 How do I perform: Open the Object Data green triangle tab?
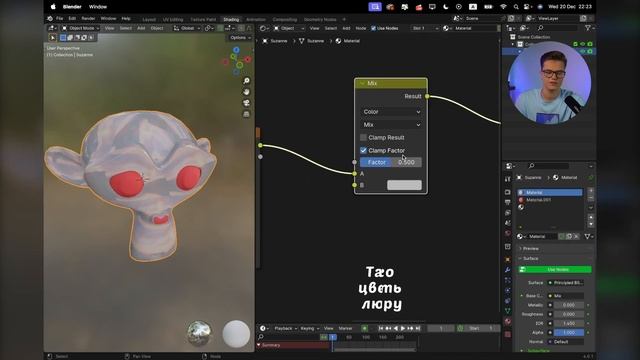click(508, 311)
